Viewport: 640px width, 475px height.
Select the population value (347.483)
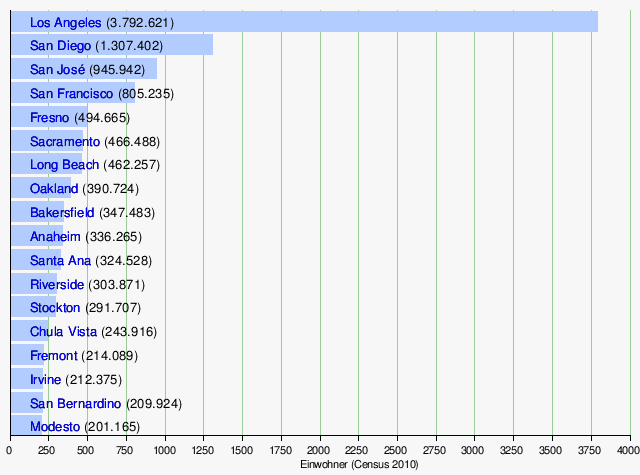click(x=127, y=213)
